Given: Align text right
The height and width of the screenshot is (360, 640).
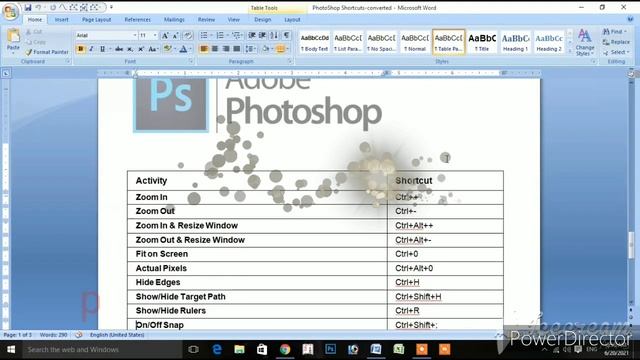Looking at the screenshot, I should click(x=226, y=49).
